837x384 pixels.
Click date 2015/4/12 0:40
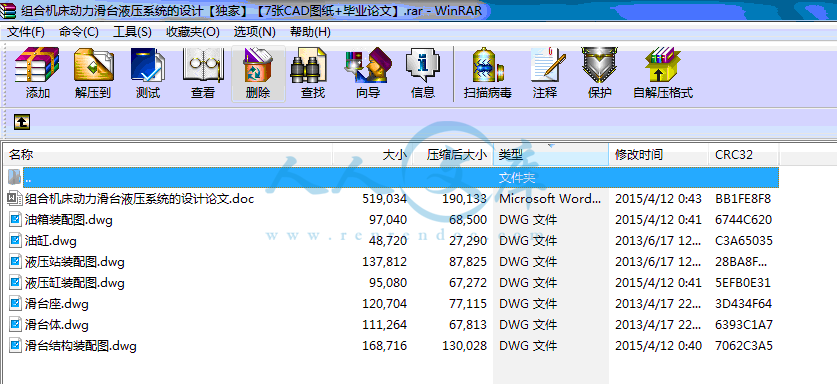point(658,346)
